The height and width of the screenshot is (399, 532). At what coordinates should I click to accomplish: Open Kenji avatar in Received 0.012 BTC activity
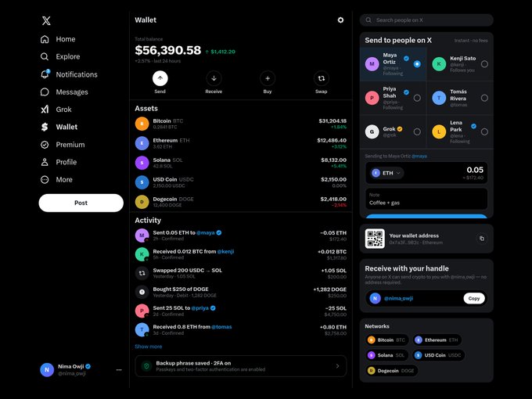(x=142, y=254)
